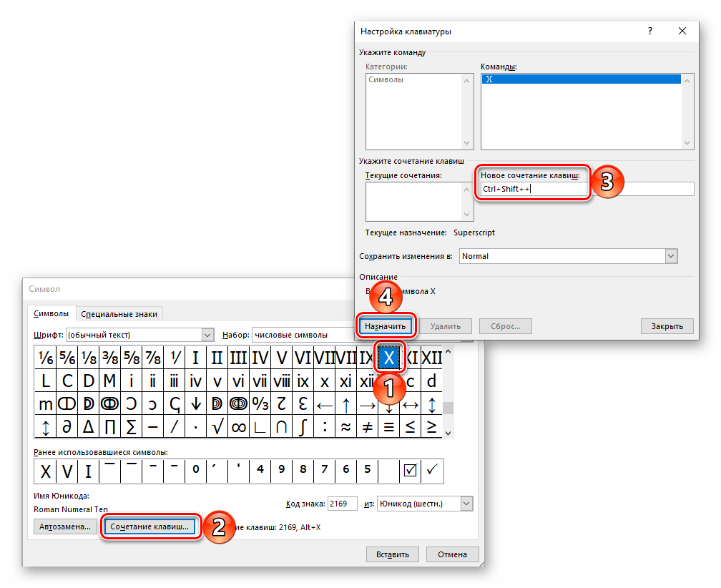Viewport: 721px width, 588px height.
Task: Click the Вставить button
Action: [x=393, y=554]
